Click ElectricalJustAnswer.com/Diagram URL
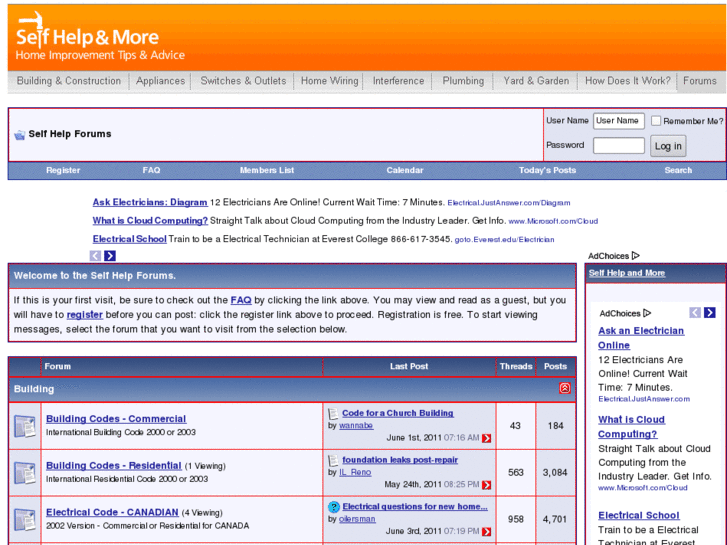The height and width of the screenshot is (545, 727). tap(509, 203)
